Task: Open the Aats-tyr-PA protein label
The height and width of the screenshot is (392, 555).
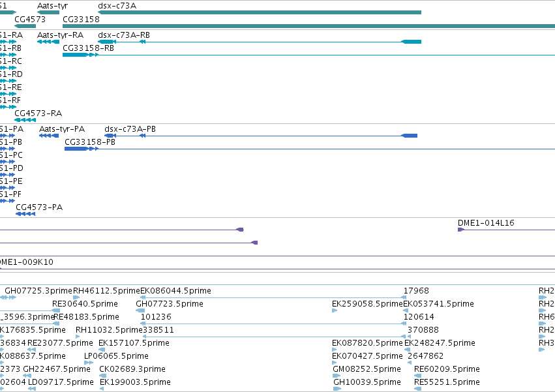Action: [x=62, y=129]
